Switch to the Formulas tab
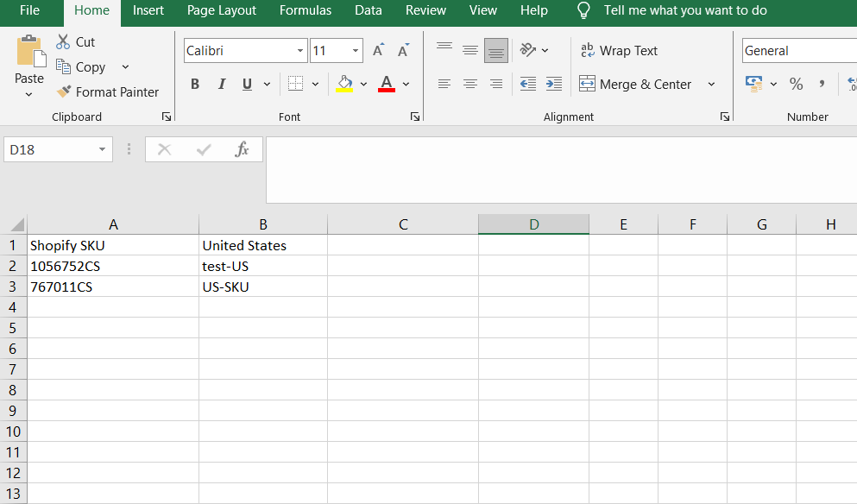Viewport: 857px width, 504px height. point(306,10)
